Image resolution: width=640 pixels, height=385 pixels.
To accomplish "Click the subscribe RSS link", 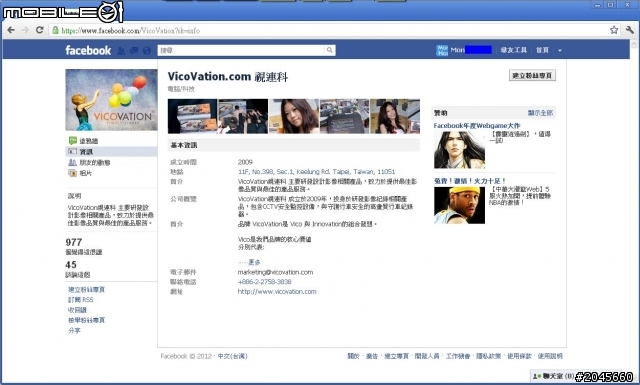I will point(80,300).
